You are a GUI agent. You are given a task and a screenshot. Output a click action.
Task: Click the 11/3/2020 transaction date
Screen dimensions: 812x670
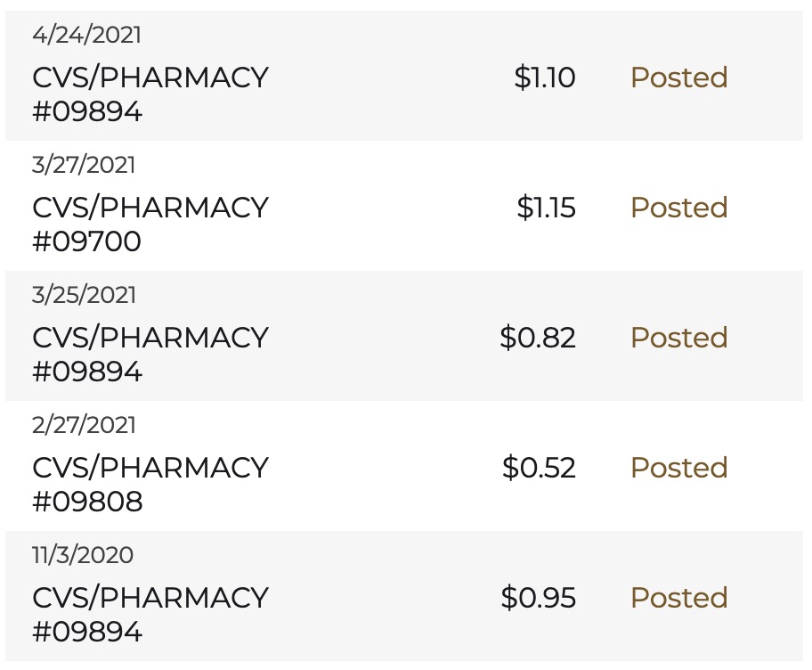[83, 555]
